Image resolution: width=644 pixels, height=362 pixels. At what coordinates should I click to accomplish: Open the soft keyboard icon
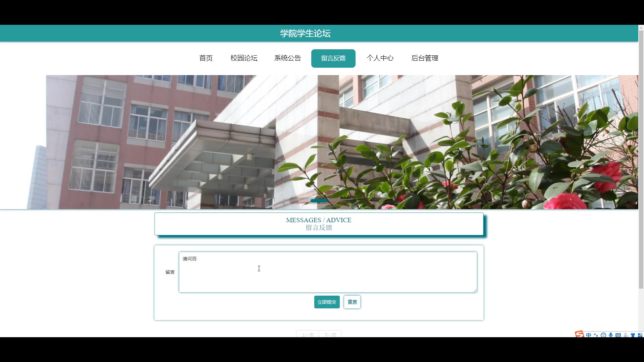tap(618, 335)
